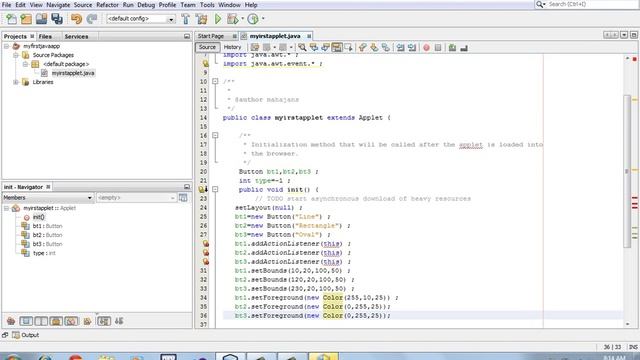Switch to the Services tab
640x360 pixels.
(76, 36)
